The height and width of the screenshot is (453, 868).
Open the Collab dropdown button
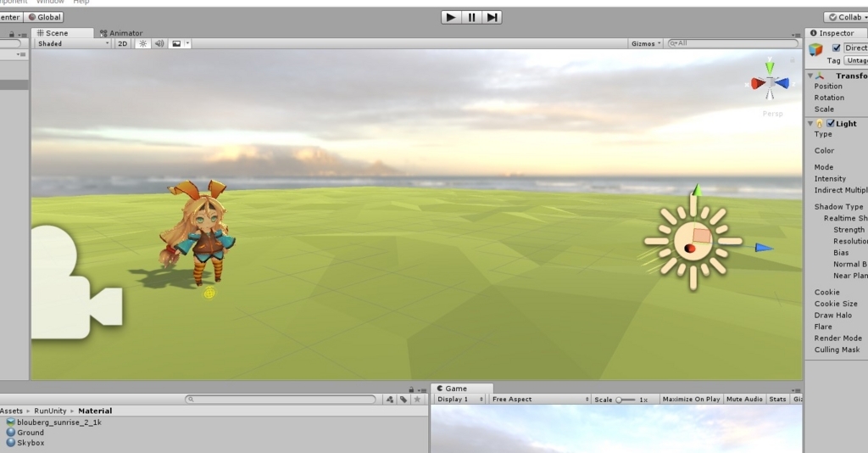847,17
